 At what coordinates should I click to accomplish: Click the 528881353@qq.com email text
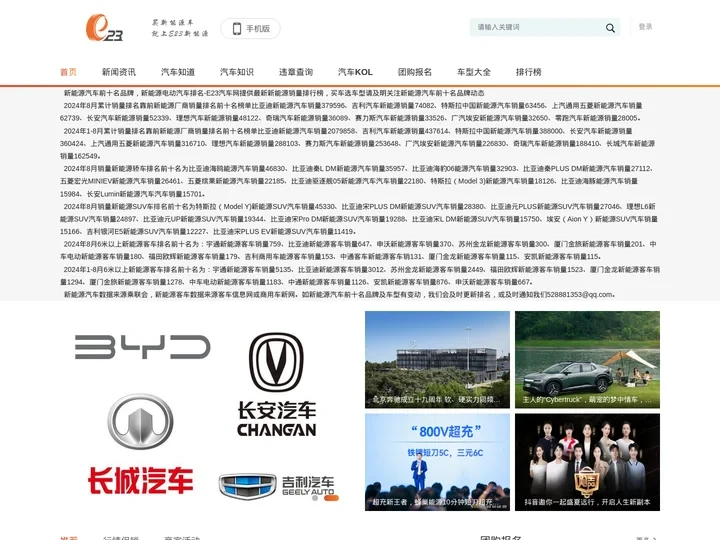[579, 295]
